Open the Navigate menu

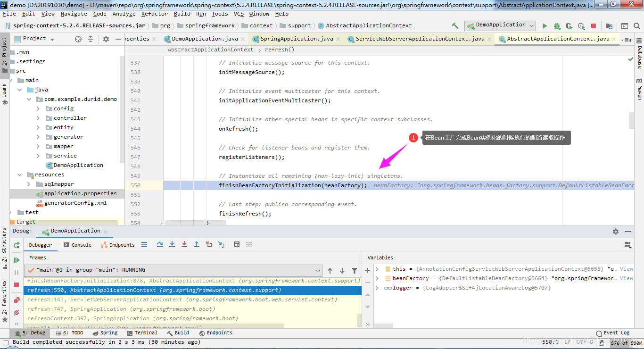[x=74, y=14]
